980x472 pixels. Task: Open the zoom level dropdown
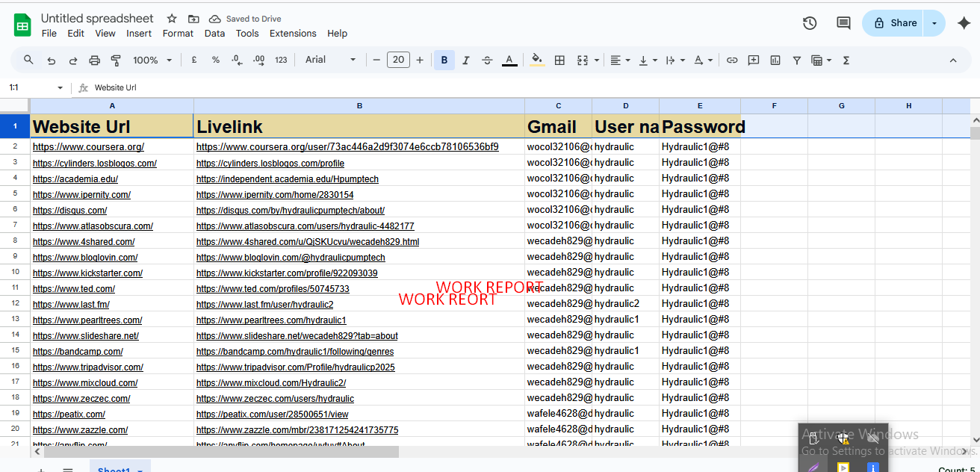(x=152, y=60)
